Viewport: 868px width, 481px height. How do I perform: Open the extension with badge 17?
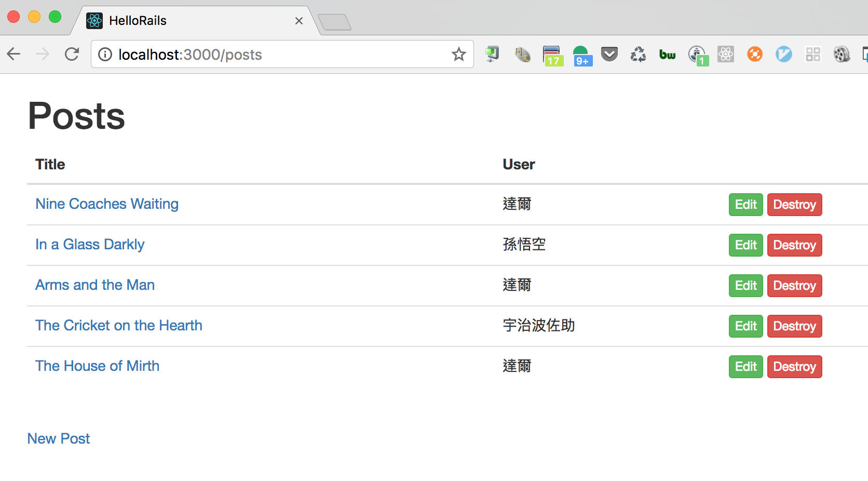click(552, 55)
